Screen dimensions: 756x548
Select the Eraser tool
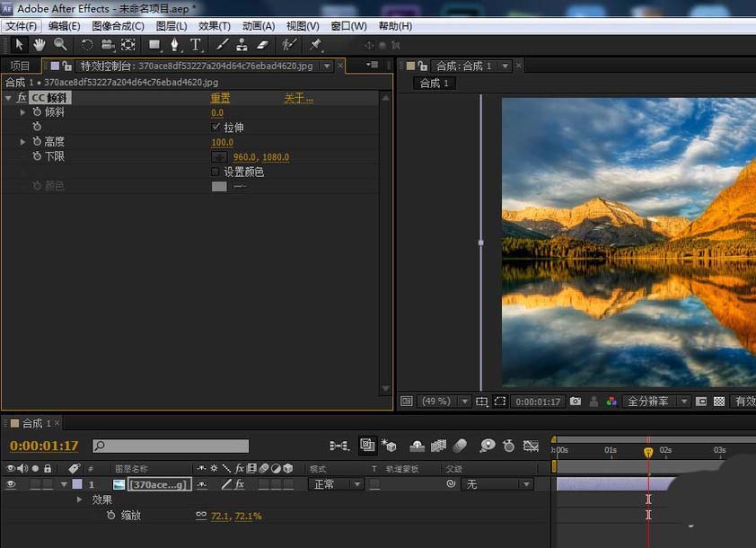(x=262, y=44)
